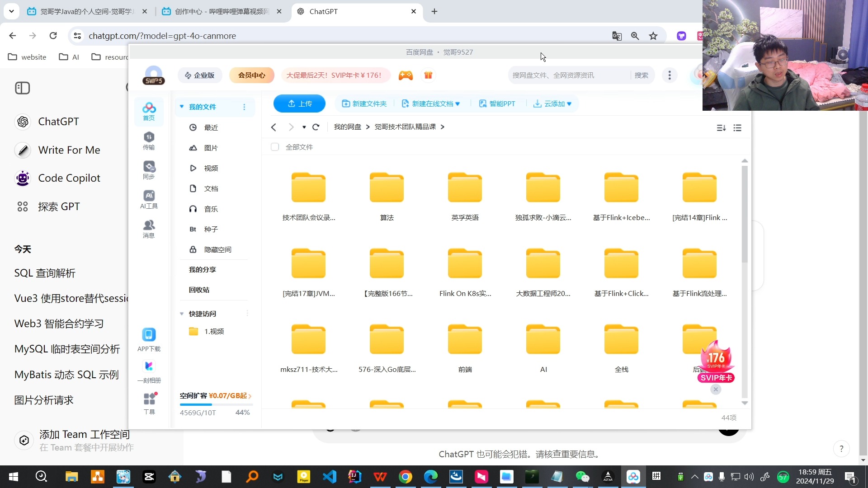Open the 一刻相册 album icon
Viewport: 868px width, 488px height.
tap(149, 372)
